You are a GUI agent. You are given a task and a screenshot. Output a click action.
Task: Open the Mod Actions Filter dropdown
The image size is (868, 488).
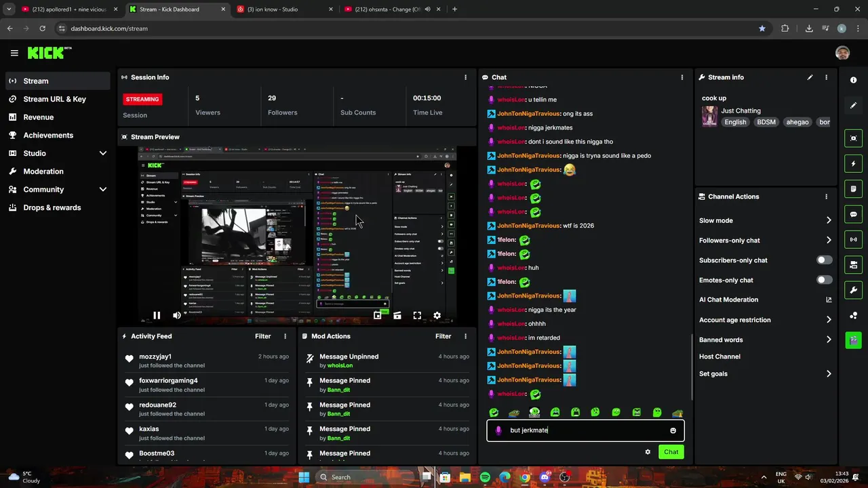point(443,336)
